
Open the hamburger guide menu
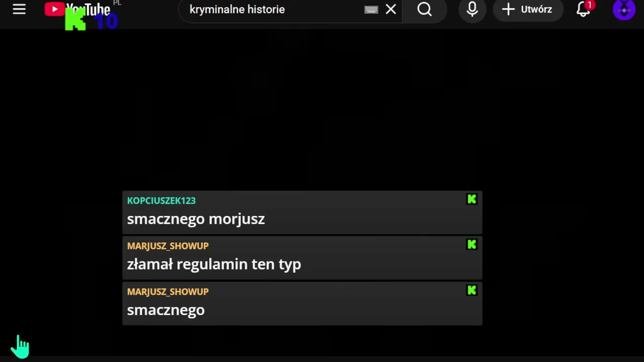pos(19,9)
